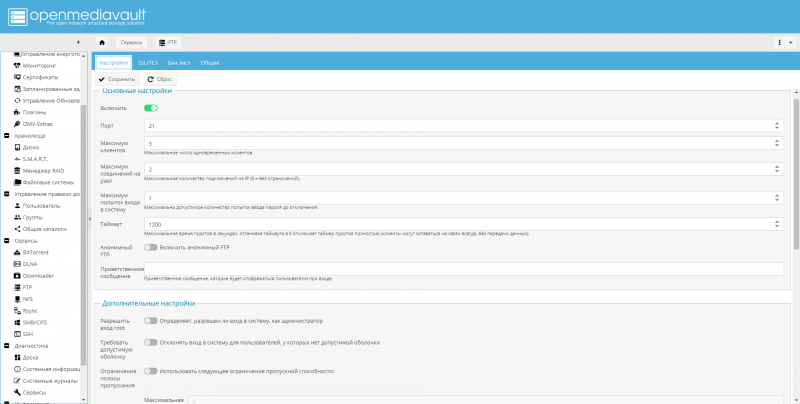Open the Плагины puzzle icon
Viewport: 800px width, 404px height.
point(17,112)
